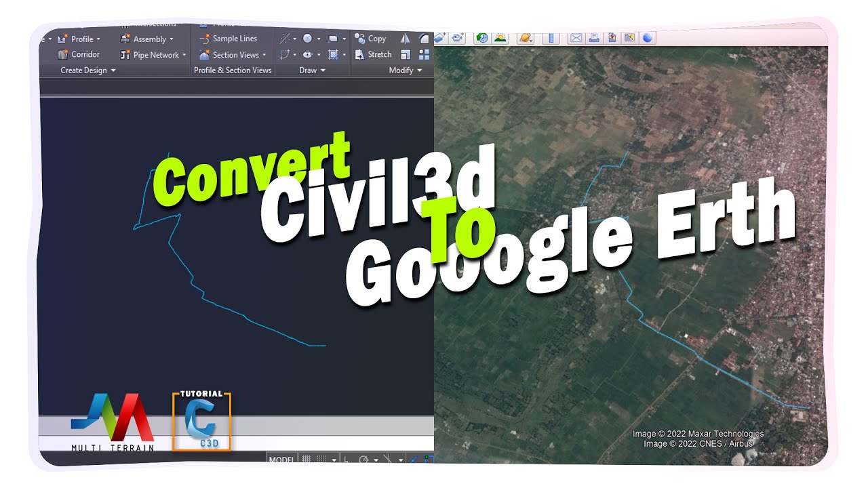This screenshot has width=868, height=488.
Task: Click the ruler tool in Google Earth
Action: (x=550, y=38)
